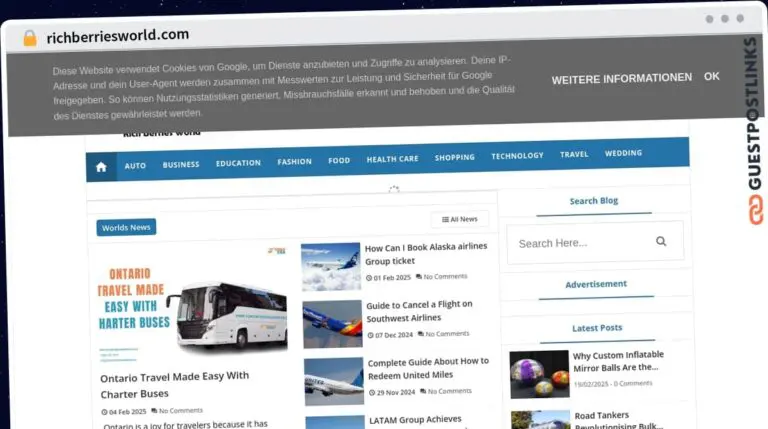
Task: Click the United airplane thumbnail
Action: pos(334,381)
